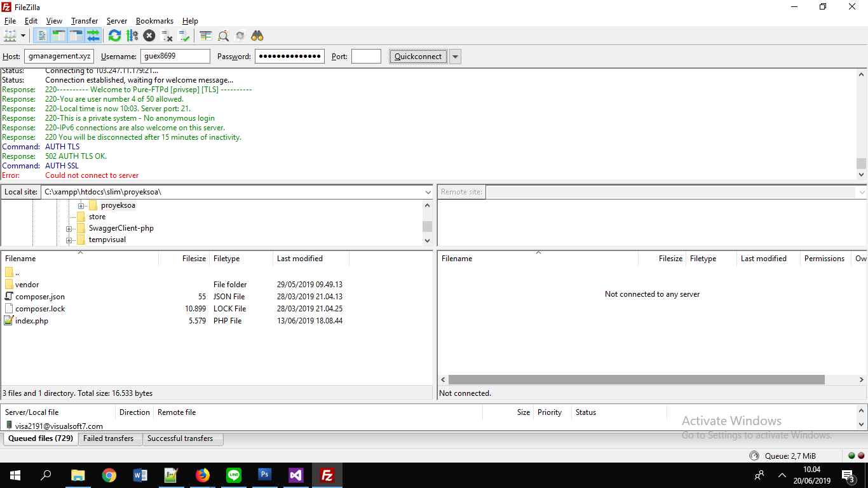
Task: Click the Quickconnect button
Action: [x=418, y=57]
